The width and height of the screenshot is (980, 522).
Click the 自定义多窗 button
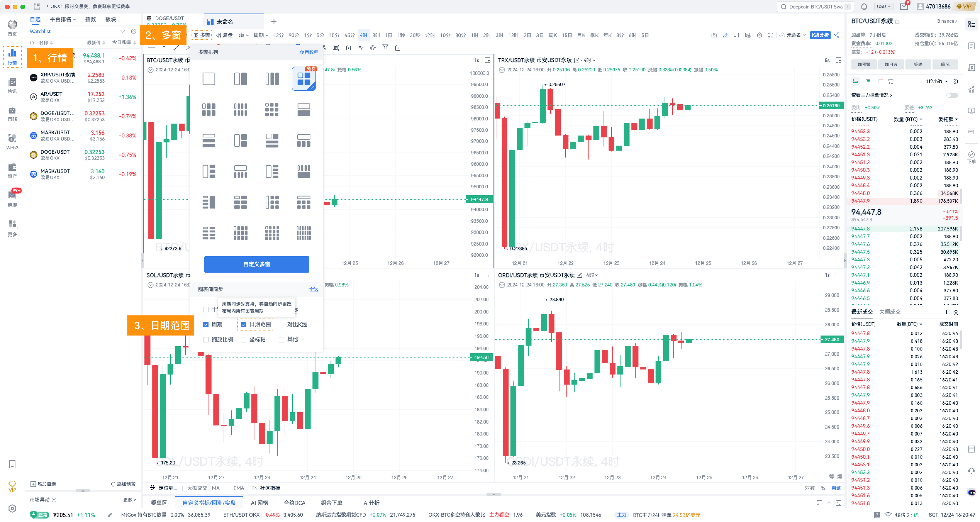(x=256, y=264)
